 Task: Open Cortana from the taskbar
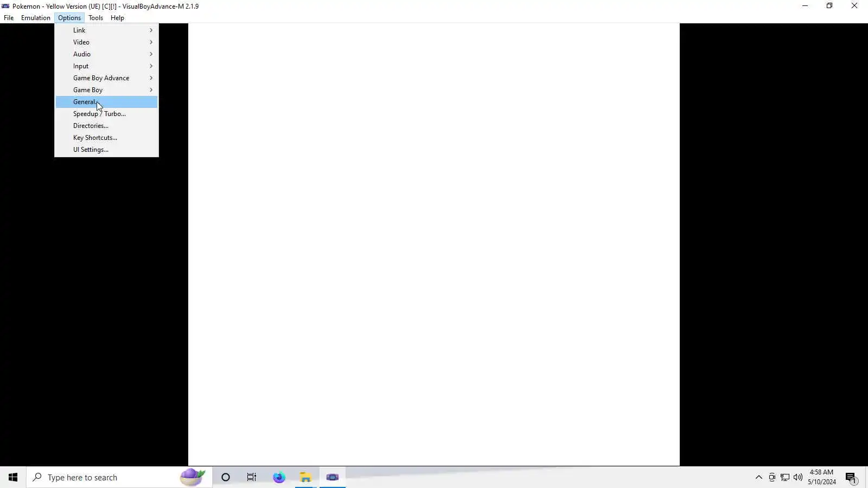tap(226, 477)
